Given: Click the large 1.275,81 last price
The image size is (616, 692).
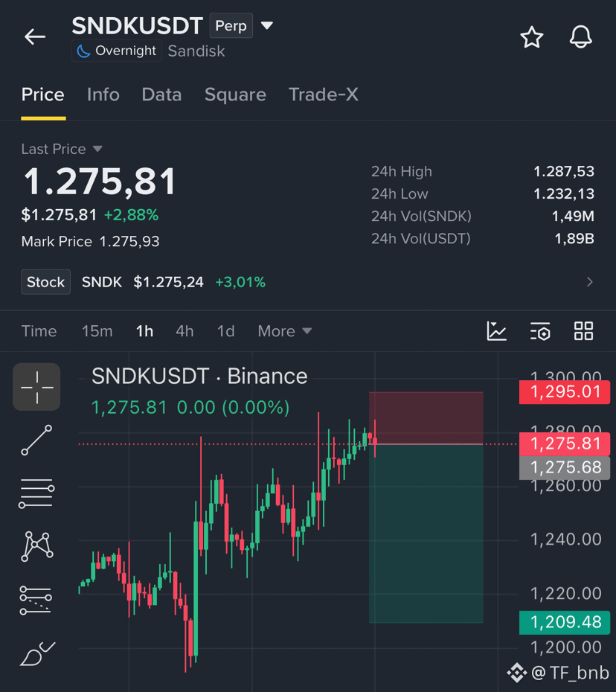Looking at the screenshot, I should click(100, 182).
